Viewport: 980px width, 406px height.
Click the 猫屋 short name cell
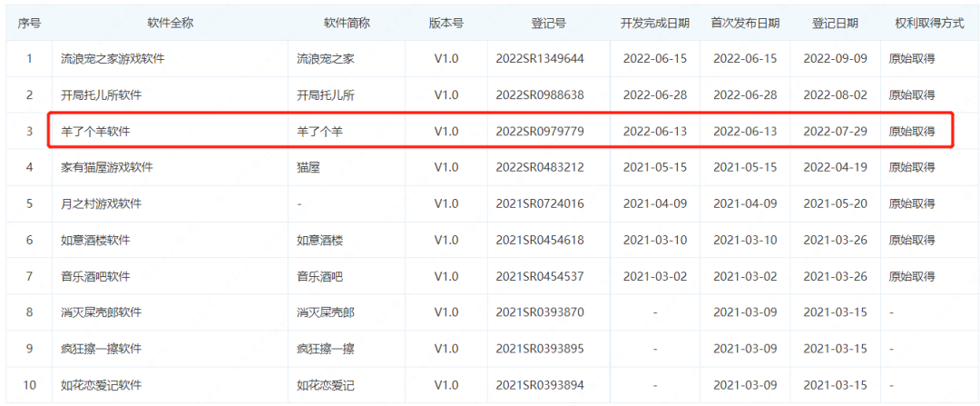coord(308,167)
